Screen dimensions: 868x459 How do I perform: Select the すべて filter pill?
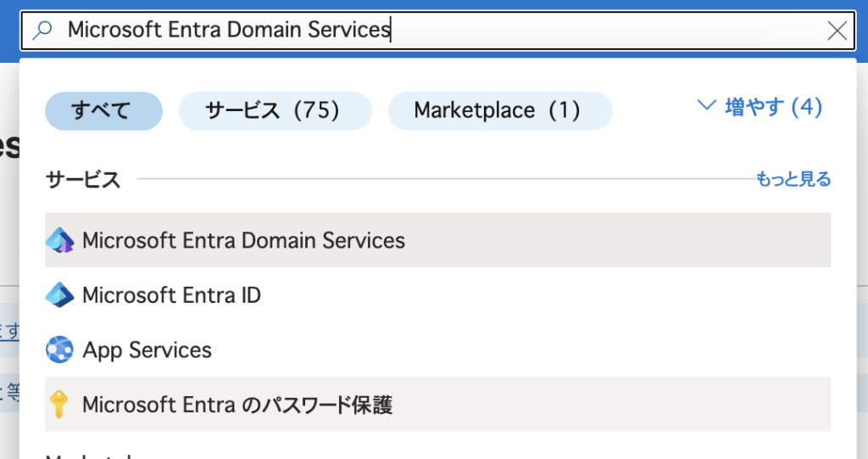[103, 111]
